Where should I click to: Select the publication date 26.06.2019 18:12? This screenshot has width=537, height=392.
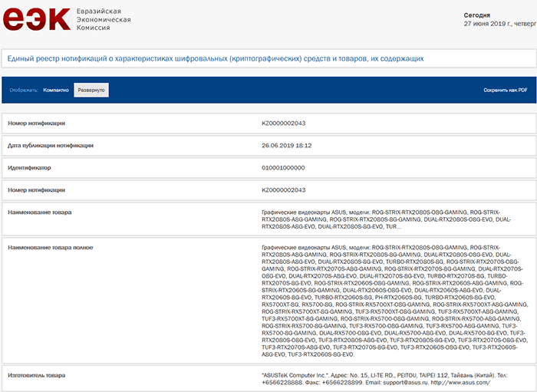tap(287, 145)
